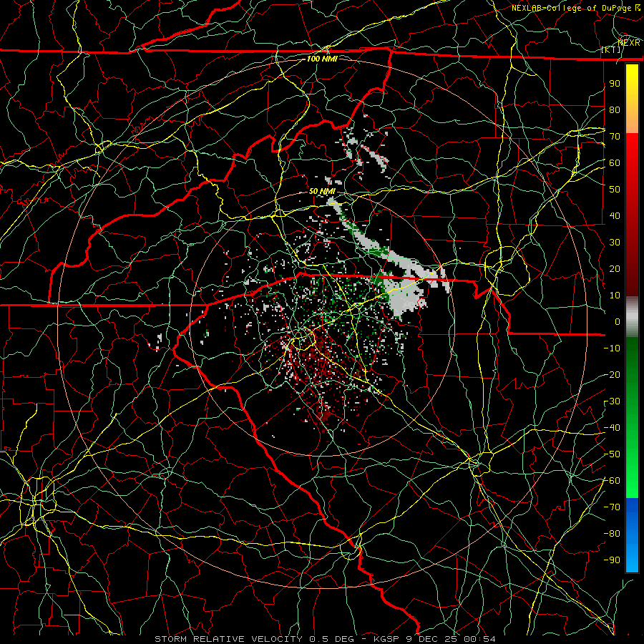
Task: Click the bright red segment of the color bar
Action: (x=632, y=150)
